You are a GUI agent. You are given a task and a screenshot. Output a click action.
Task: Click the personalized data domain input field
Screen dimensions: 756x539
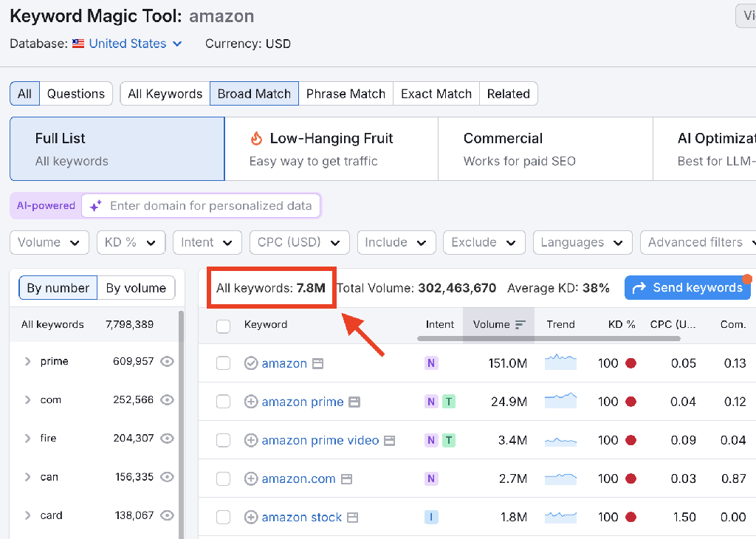[201, 206]
